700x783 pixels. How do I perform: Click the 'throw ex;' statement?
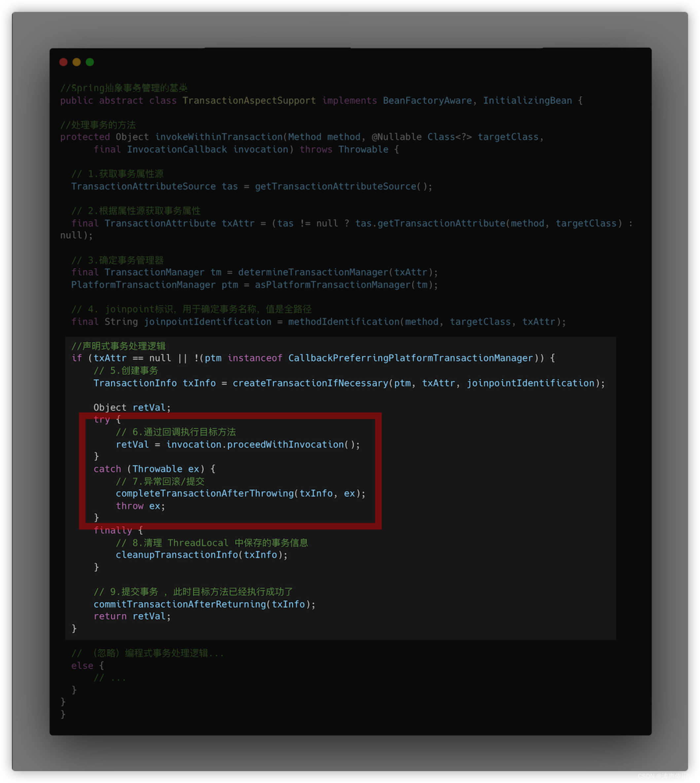(140, 506)
